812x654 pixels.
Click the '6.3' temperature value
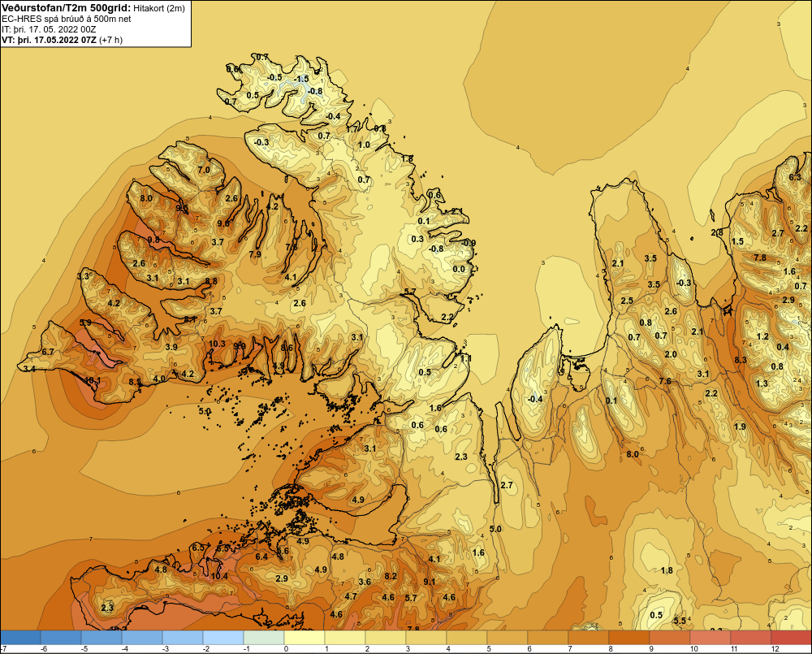coord(795,177)
